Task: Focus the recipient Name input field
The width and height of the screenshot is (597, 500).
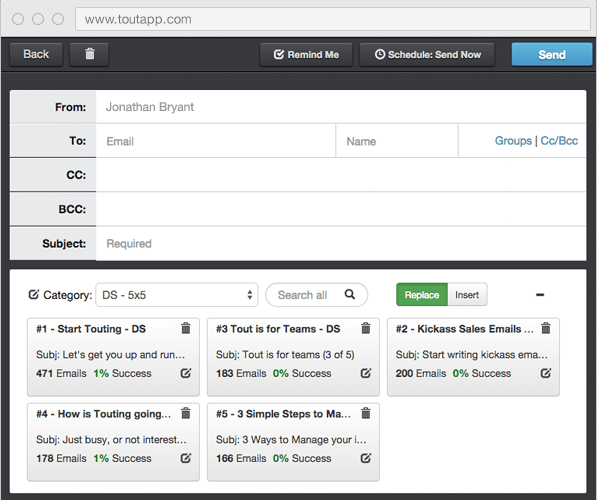Action: point(397,141)
